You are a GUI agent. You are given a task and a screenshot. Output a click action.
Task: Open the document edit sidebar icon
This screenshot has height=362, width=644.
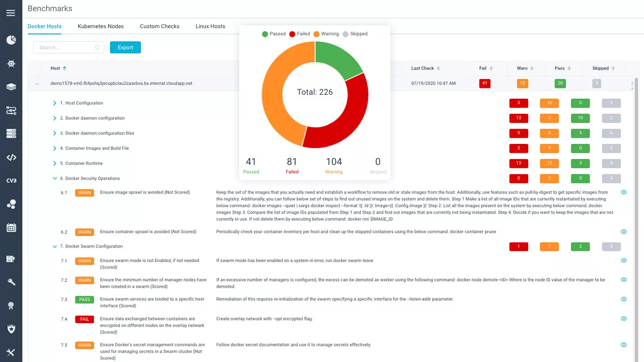[x=11, y=259]
